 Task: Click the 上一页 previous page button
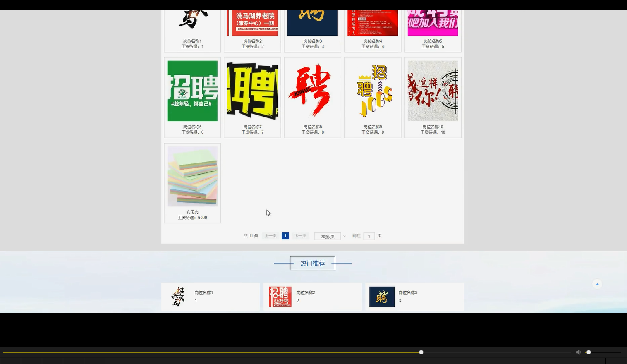[x=270, y=236]
